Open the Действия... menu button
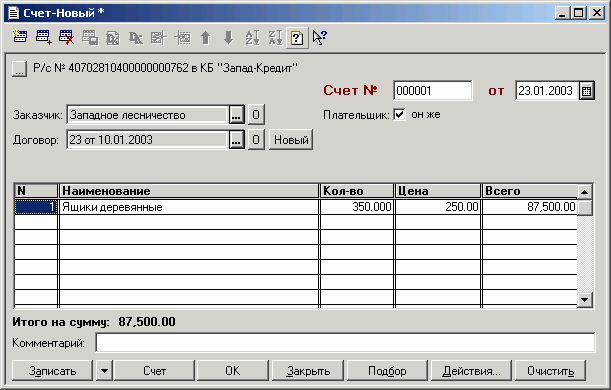The height and width of the screenshot is (390, 611). [471, 371]
